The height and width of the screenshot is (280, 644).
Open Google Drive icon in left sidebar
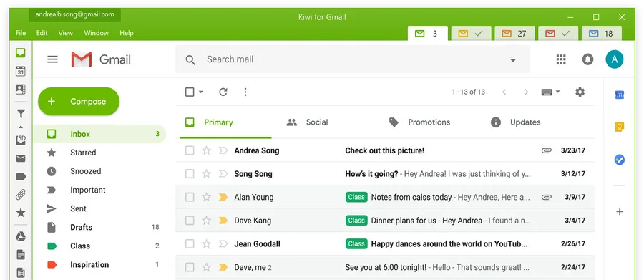(21, 236)
